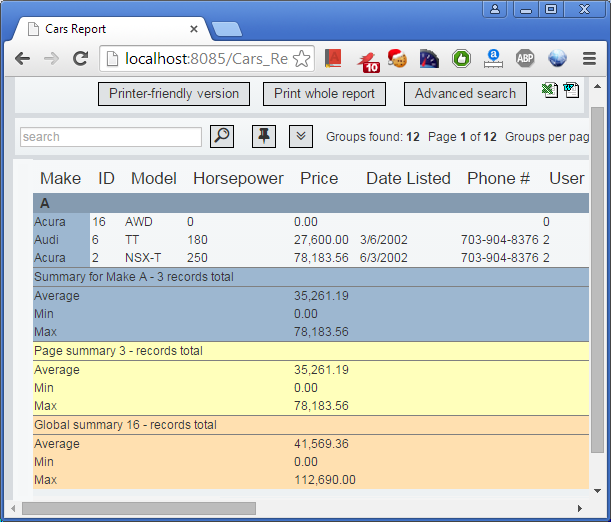Open the Chrome hamburger menu

tap(589, 59)
